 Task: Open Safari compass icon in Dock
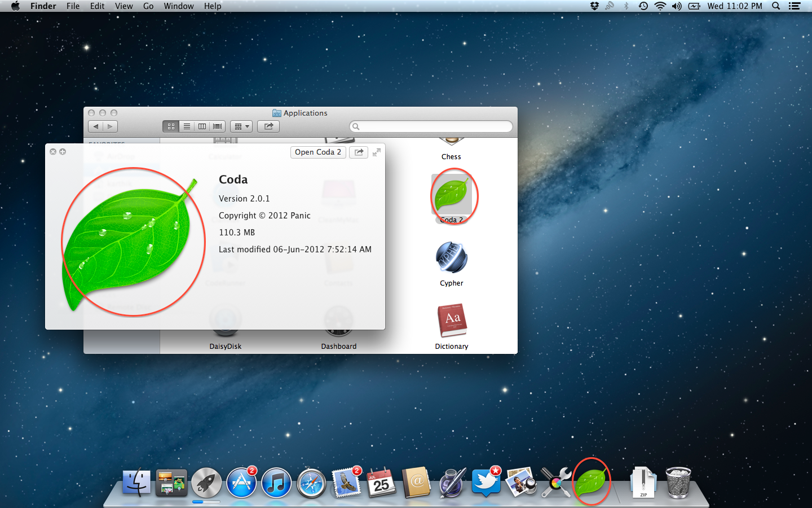click(311, 483)
